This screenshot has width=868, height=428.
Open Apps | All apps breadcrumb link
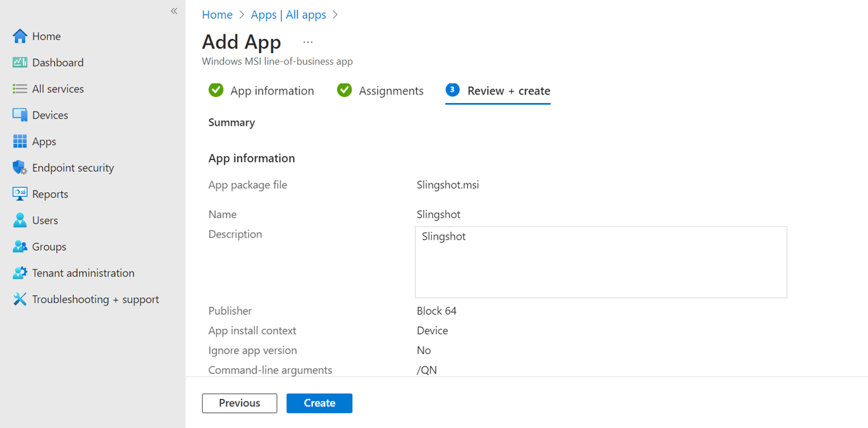click(x=288, y=14)
